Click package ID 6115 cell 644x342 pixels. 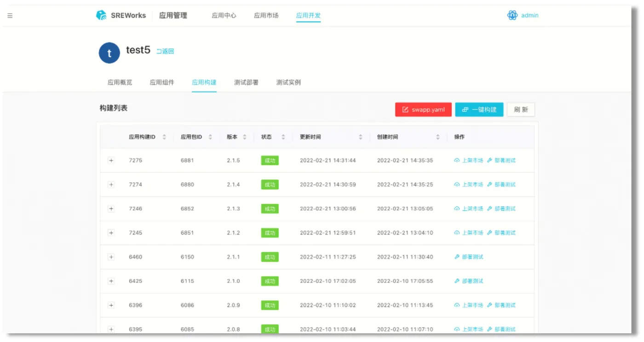click(187, 281)
